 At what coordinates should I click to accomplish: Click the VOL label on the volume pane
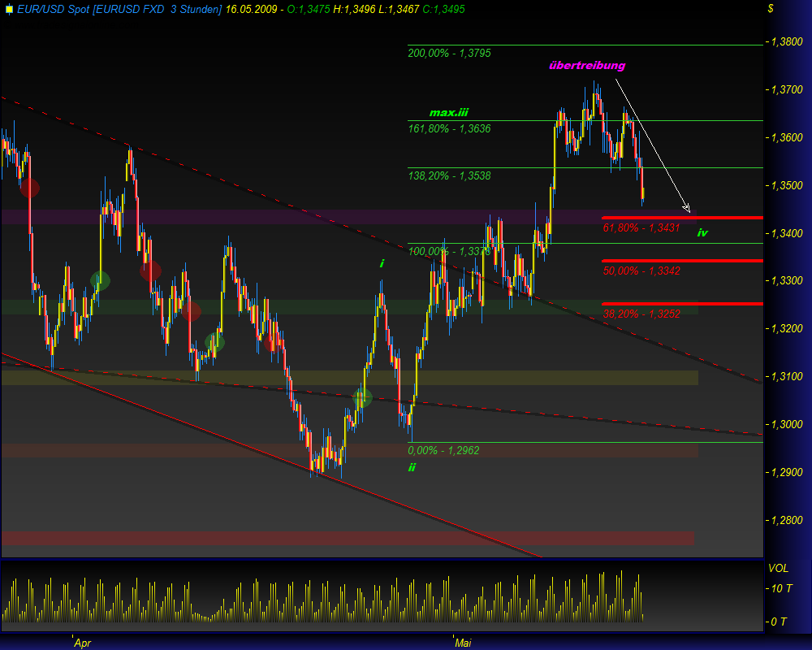pos(780,569)
